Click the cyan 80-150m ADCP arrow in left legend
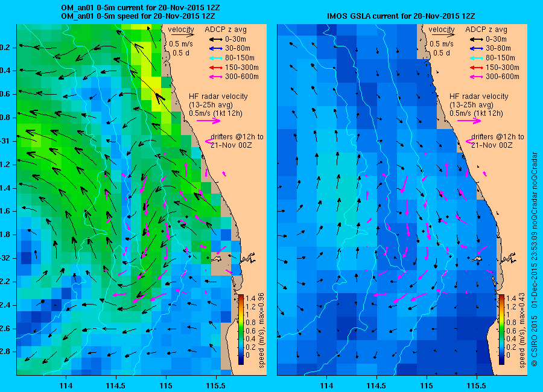Image resolution: width=543 pixels, height=392 pixels. click(216, 58)
